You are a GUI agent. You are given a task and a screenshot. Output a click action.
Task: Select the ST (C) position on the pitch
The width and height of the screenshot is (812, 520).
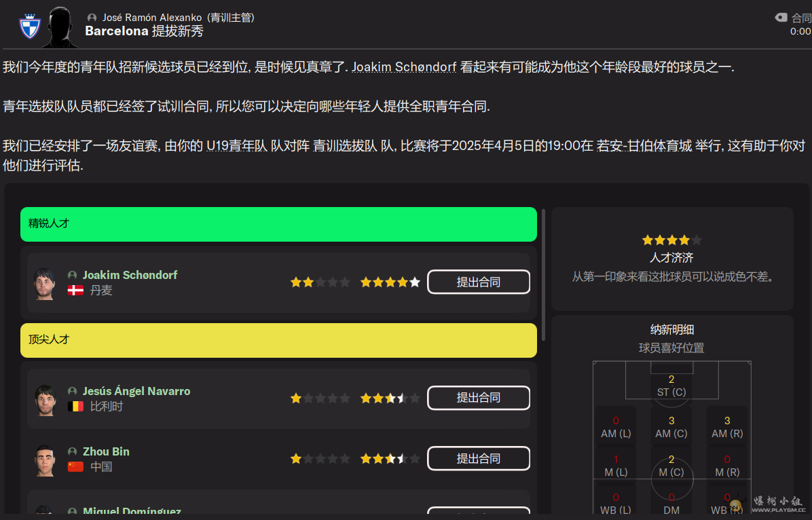(671, 386)
